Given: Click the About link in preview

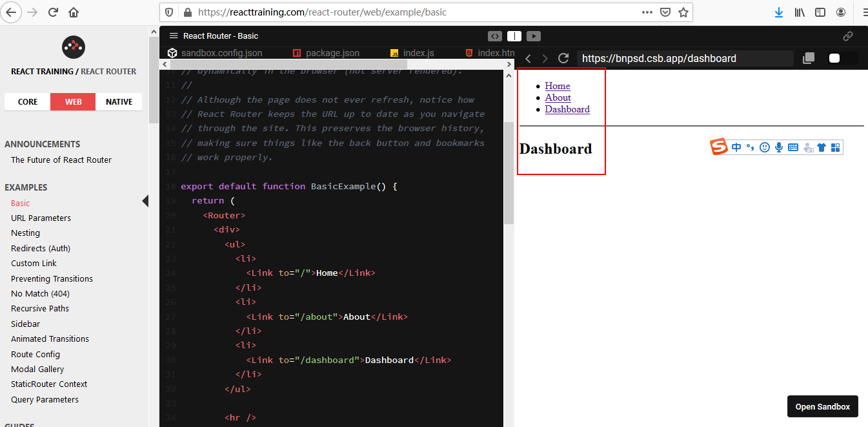Looking at the screenshot, I should [x=558, y=98].
